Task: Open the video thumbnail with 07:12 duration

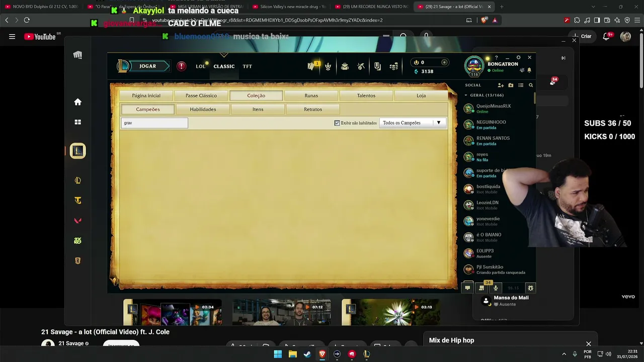Action: [282, 312]
